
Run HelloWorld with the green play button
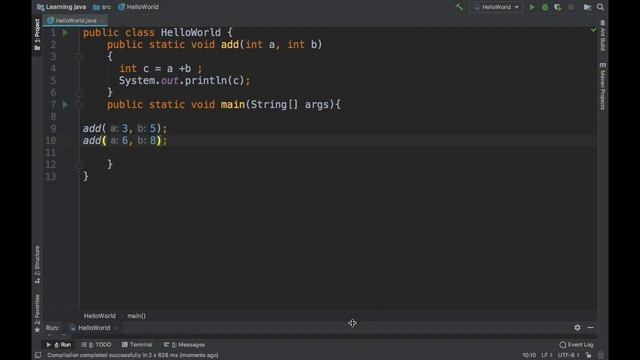tap(532, 7)
